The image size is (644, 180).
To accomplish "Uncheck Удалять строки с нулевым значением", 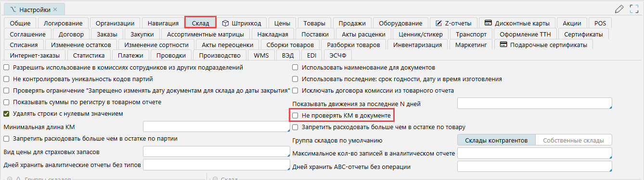I will coord(7,114).
